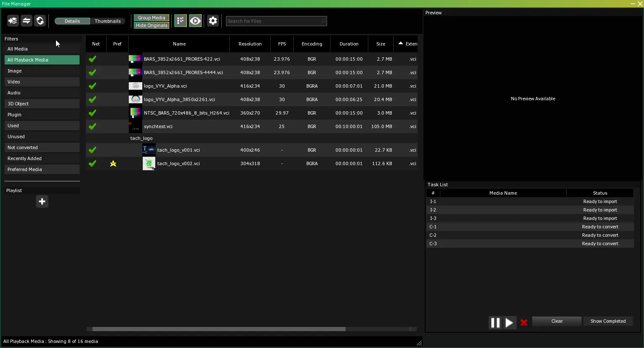Click the Exten column sort arrow
644x348 pixels.
pyautogui.click(x=401, y=43)
